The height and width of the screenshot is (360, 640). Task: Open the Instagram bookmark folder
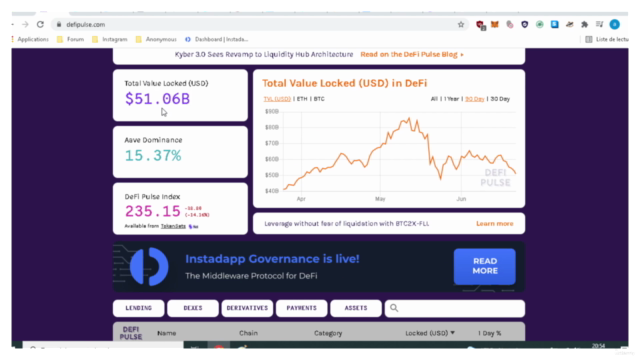coord(110,39)
